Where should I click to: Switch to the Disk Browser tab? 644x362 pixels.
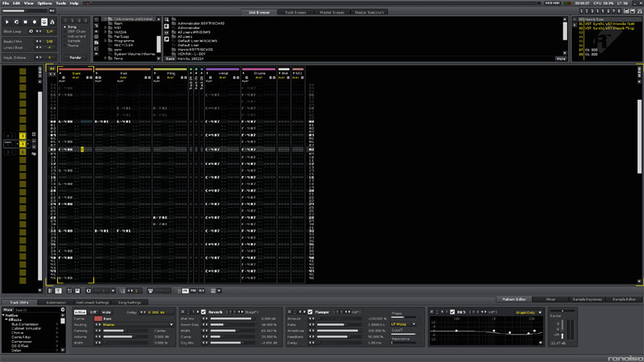point(259,12)
